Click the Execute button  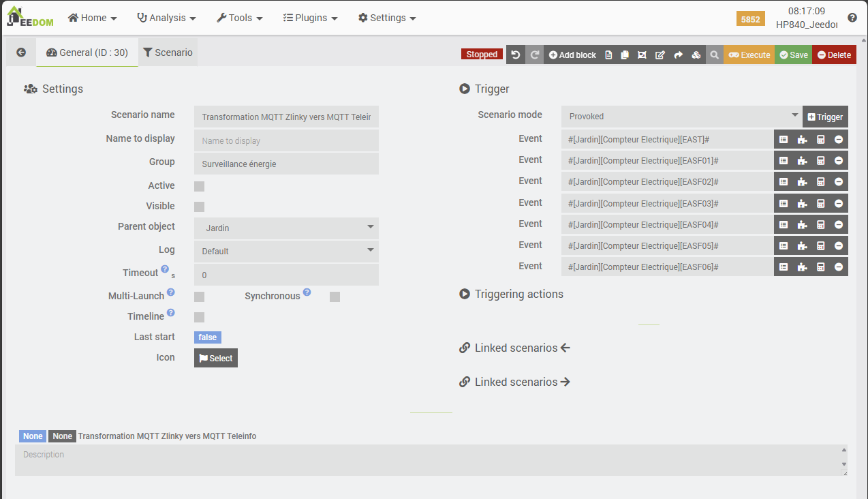[749, 55]
